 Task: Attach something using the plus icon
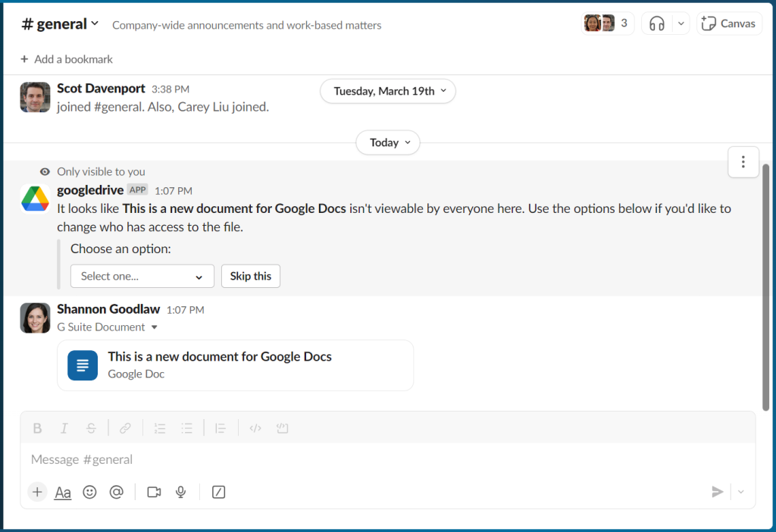[36, 492]
